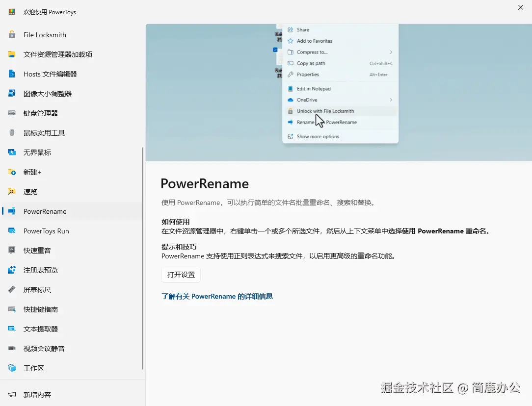The width and height of the screenshot is (532, 406).
Task: Open the File Locksmith page
Action: (x=73, y=34)
